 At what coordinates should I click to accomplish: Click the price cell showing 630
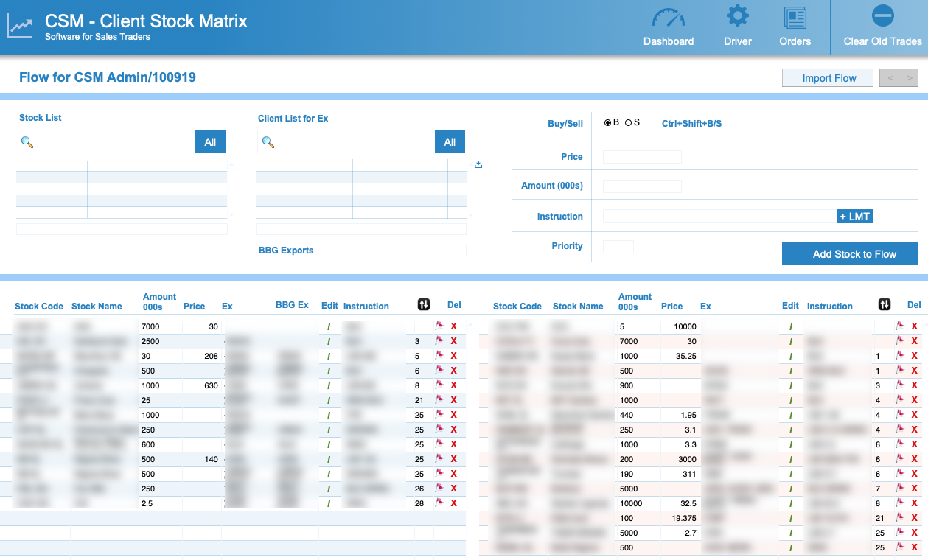point(201,385)
